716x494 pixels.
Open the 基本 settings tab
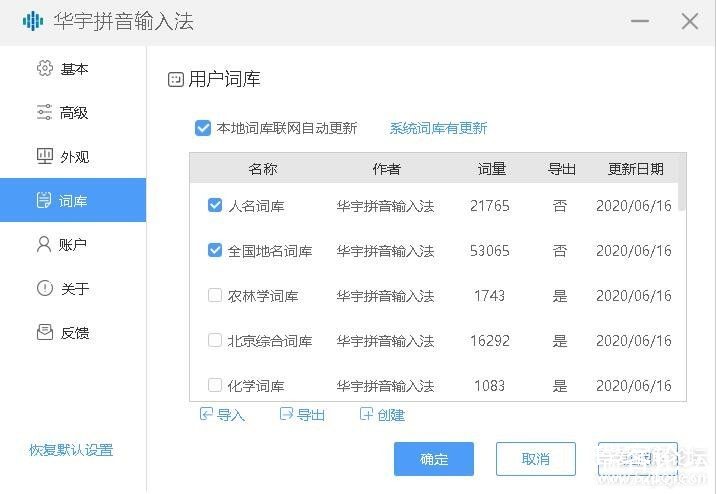[x=73, y=68]
